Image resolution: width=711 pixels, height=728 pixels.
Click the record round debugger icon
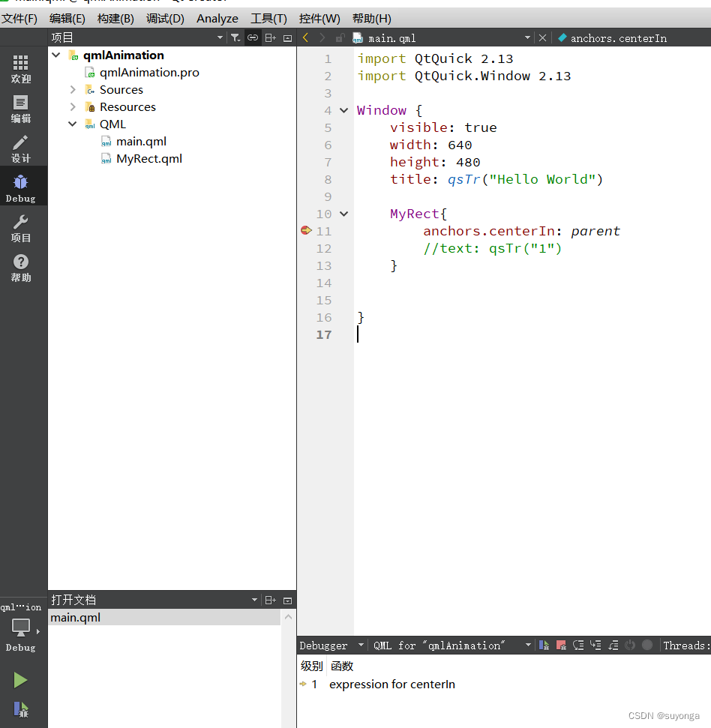[x=647, y=645]
